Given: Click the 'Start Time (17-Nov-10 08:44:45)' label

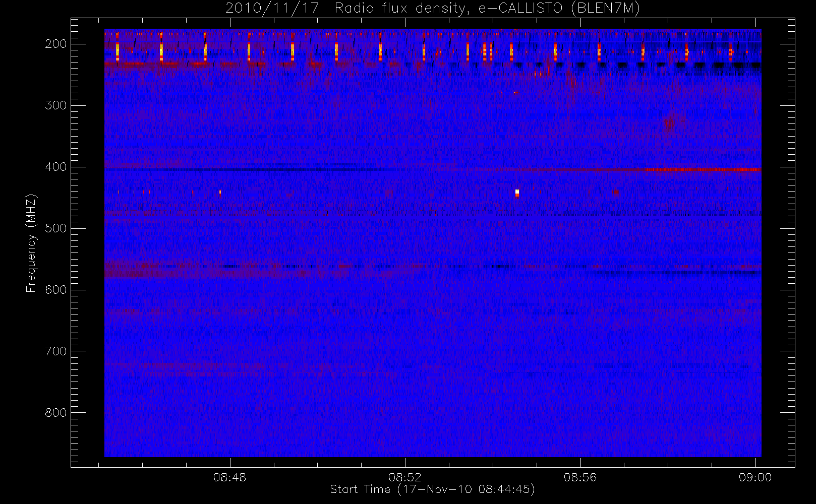Looking at the screenshot, I should (x=432, y=489).
